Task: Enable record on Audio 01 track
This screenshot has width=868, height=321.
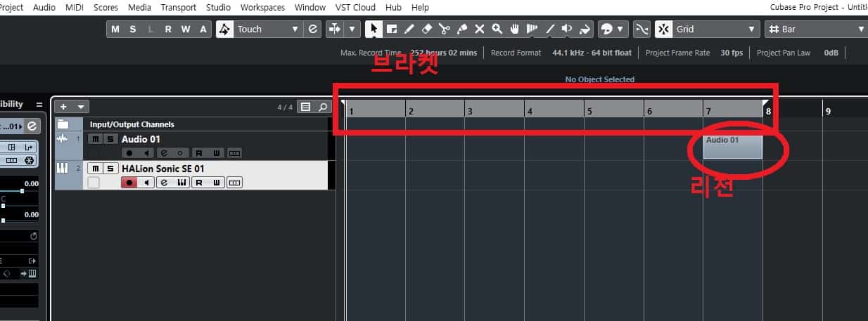Action: tap(129, 153)
